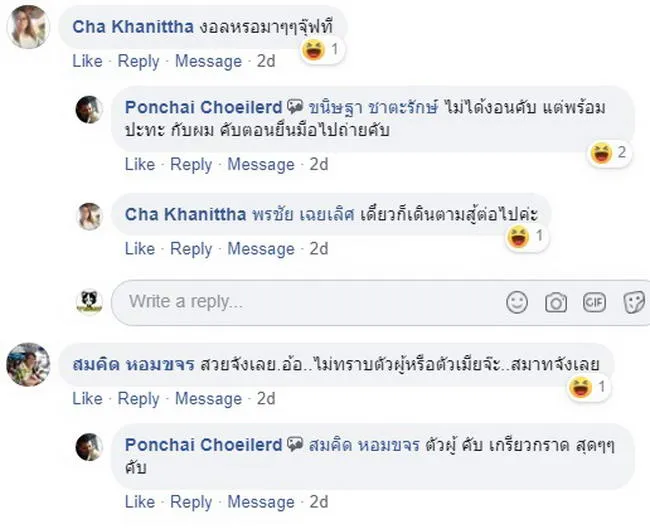The height and width of the screenshot is (529, 650).
Task: Open Cha Khanittha's profile name link at top
Action: pyautogui.click(x=133, y=27)
